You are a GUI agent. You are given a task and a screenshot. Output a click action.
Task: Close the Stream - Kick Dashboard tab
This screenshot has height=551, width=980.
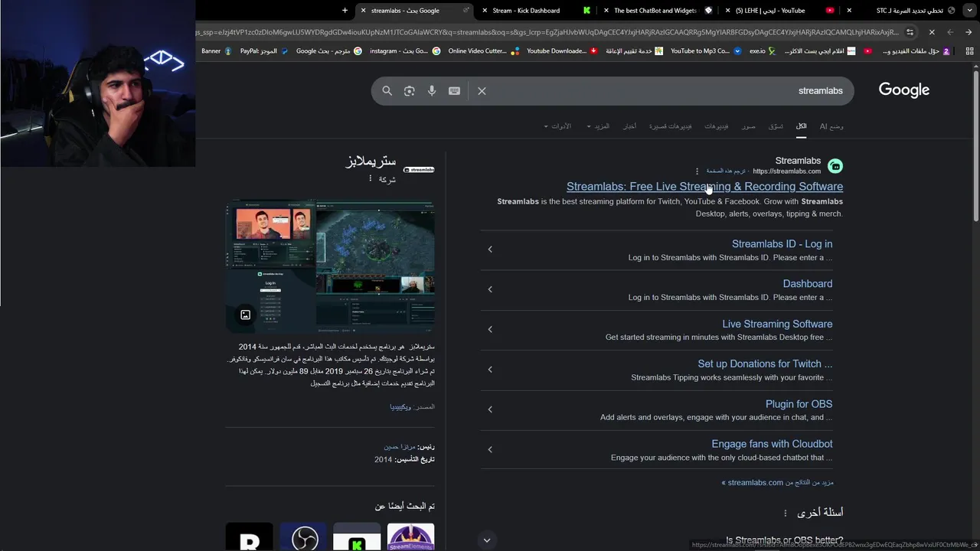pos(485,11)
